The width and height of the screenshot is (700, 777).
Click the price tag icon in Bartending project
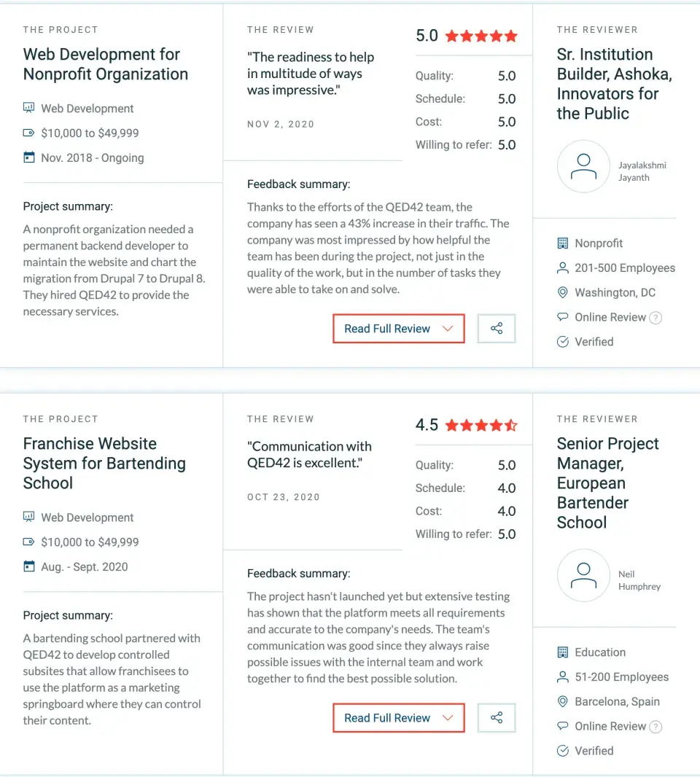point(28,542)
